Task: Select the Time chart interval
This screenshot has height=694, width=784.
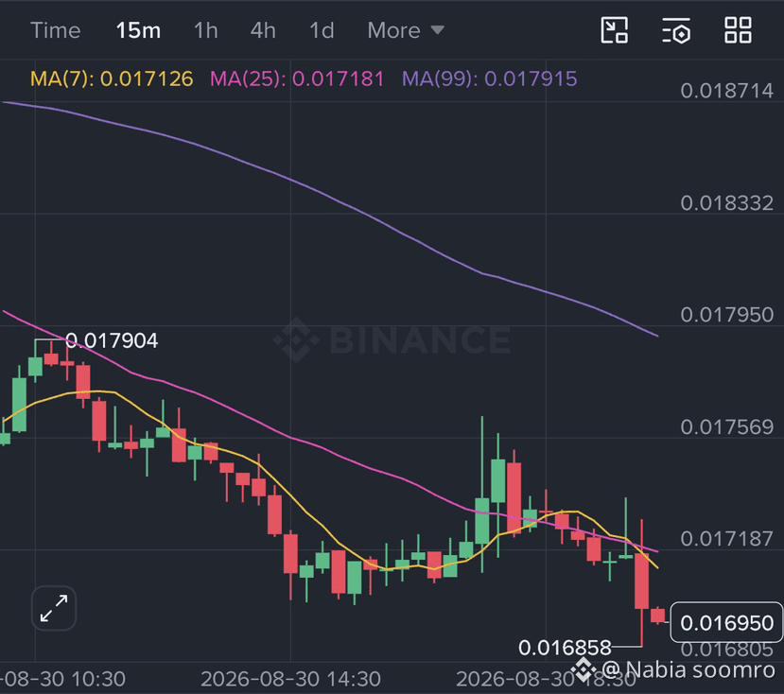Action: tap(56, 30)
